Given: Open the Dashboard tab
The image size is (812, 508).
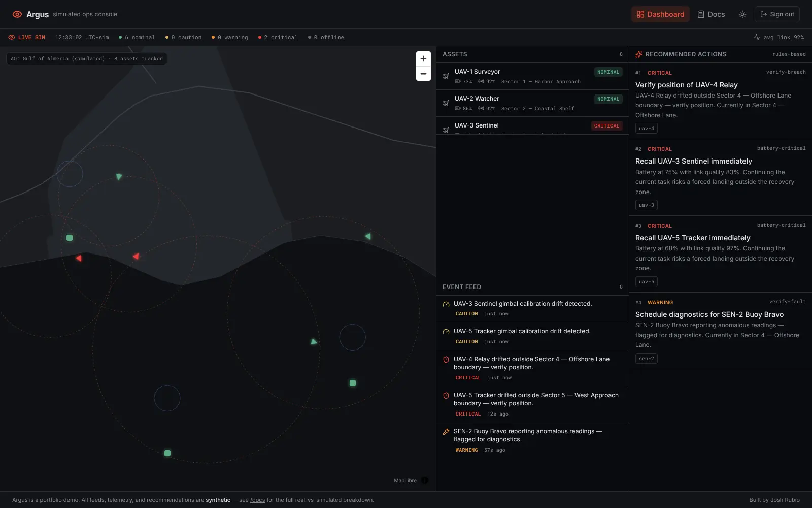Looking at the screenshot, I should coord(660,14).
